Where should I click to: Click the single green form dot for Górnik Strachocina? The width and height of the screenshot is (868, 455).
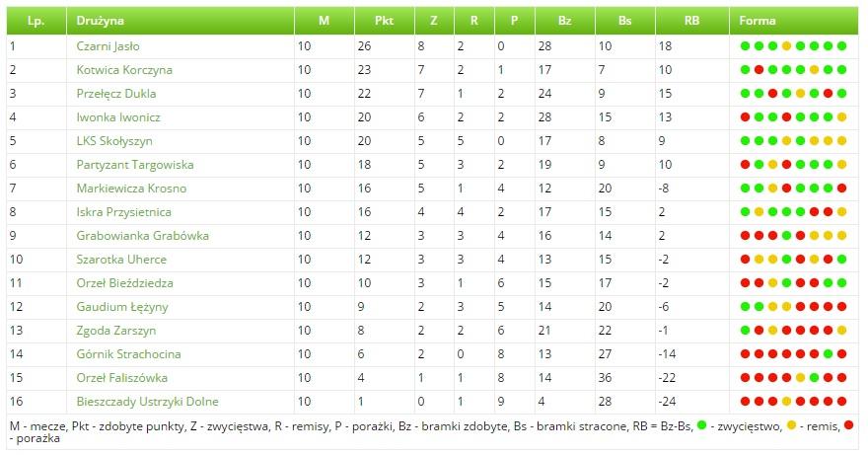[829, 354]
